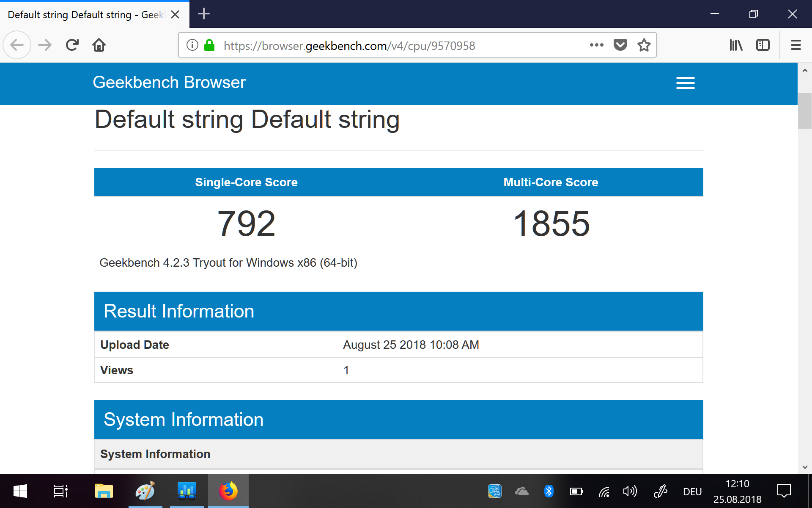Click the Views row label
The image size is (812, 508).
click(x=117, y=370)
